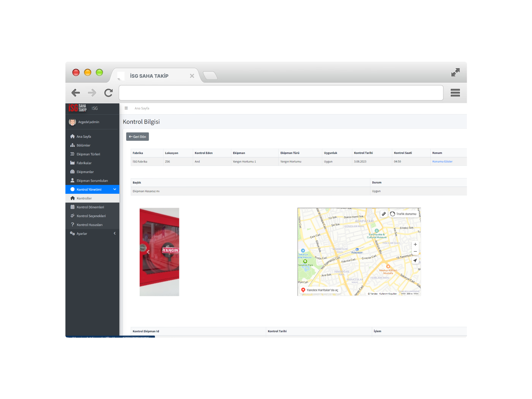Go to previous photo with left arrow
The width and height of the screenshot is (532, 399).
(x=148, y=252)
